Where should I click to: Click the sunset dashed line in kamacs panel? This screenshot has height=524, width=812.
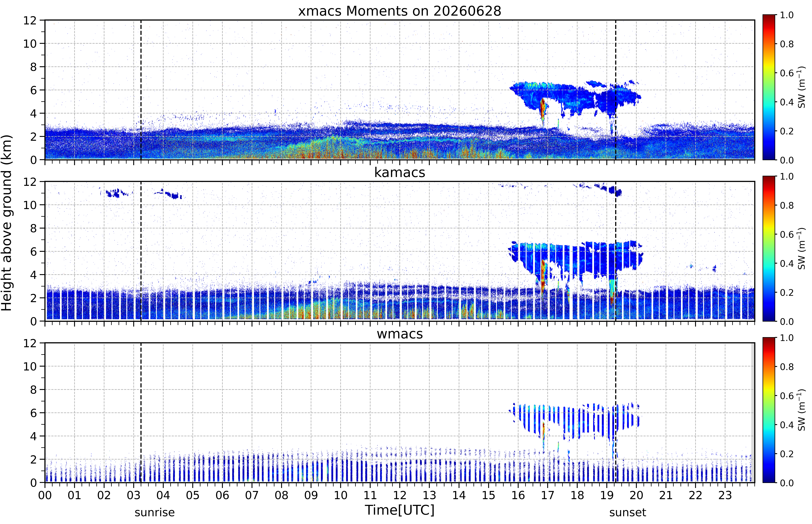616,251
